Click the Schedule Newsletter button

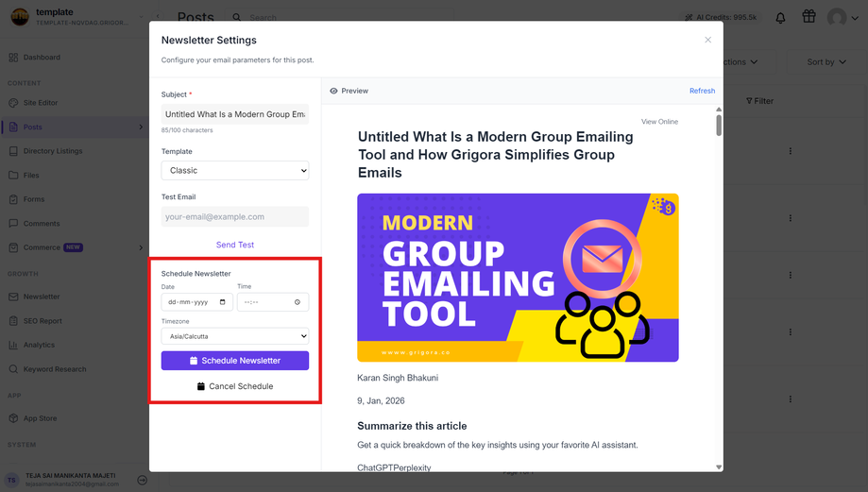(235, 361)
